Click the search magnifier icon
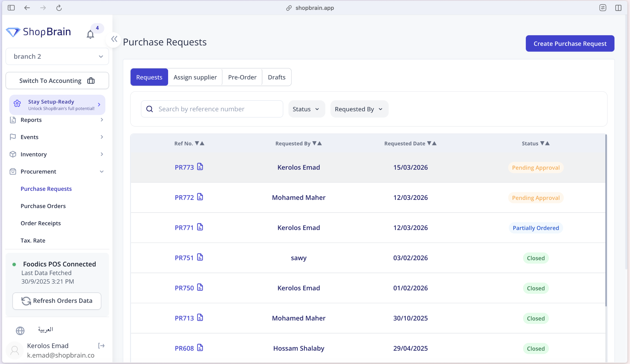Screen dimensions: 630x364 coord(149,109)
